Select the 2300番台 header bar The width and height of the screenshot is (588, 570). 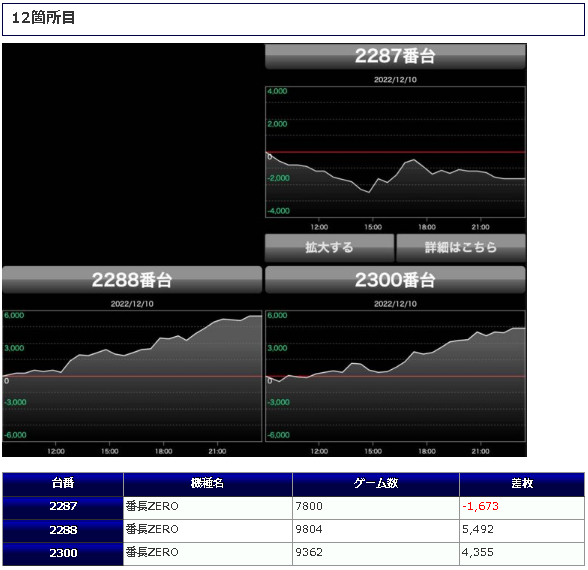[395, 280]
